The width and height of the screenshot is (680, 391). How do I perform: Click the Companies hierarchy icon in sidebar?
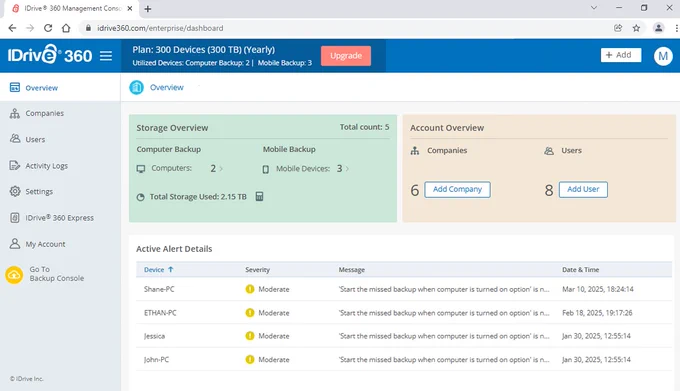click(x=15, y=113)
